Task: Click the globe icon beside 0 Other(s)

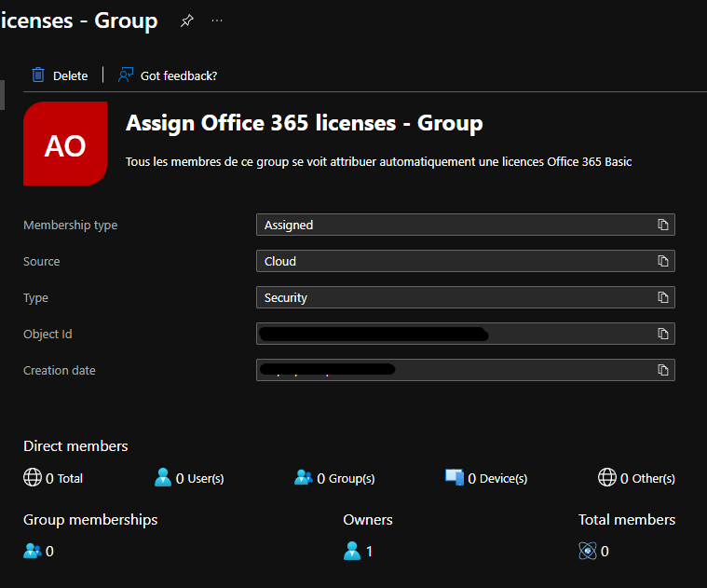Action: [607, 477]
